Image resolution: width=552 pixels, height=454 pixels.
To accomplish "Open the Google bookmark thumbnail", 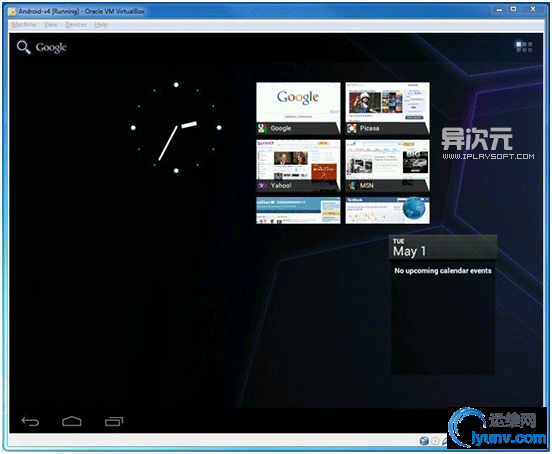I will click(x=298, y=108).
